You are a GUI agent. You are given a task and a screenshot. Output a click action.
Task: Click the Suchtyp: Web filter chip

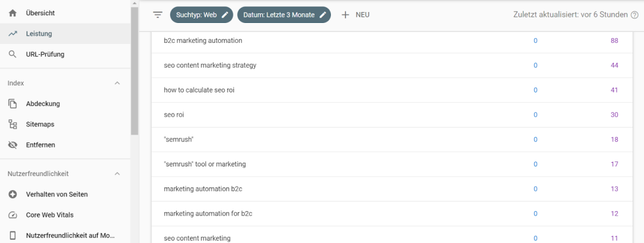pyautogui.click(x=201, y=15)
